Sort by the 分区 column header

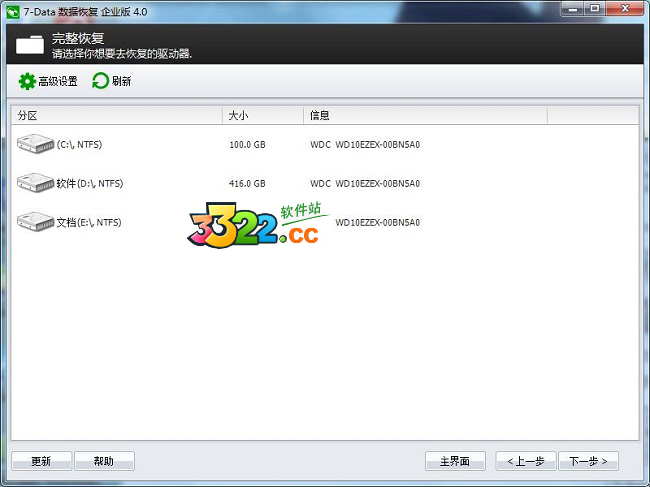pos(117,115)
